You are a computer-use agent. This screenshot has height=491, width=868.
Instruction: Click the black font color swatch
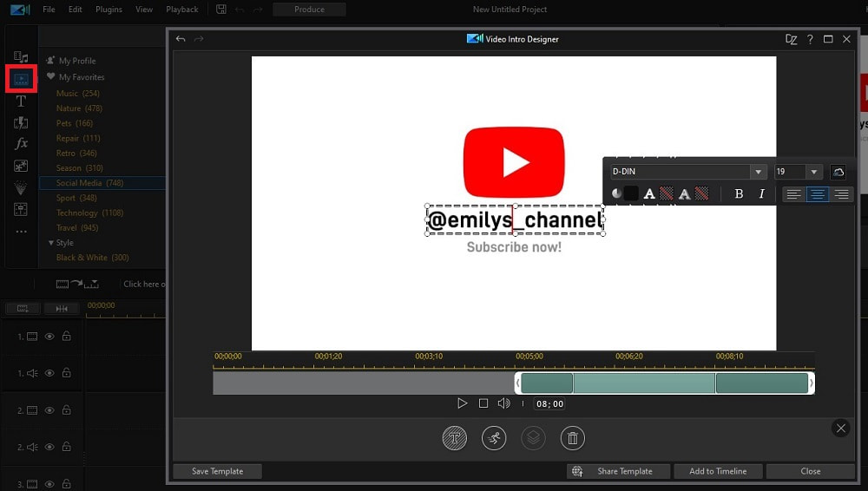tap(631, 193)
